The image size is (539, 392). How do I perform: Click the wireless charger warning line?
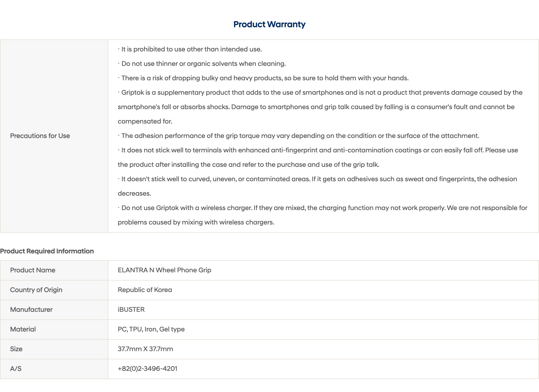click(x=322, y=215)
